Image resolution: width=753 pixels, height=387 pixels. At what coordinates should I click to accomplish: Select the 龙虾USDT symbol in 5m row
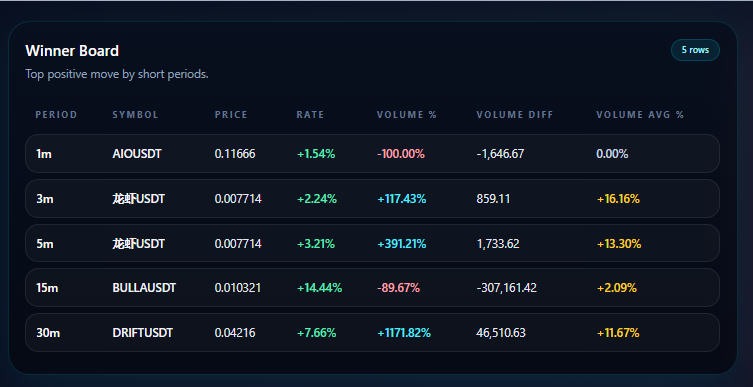139,244
